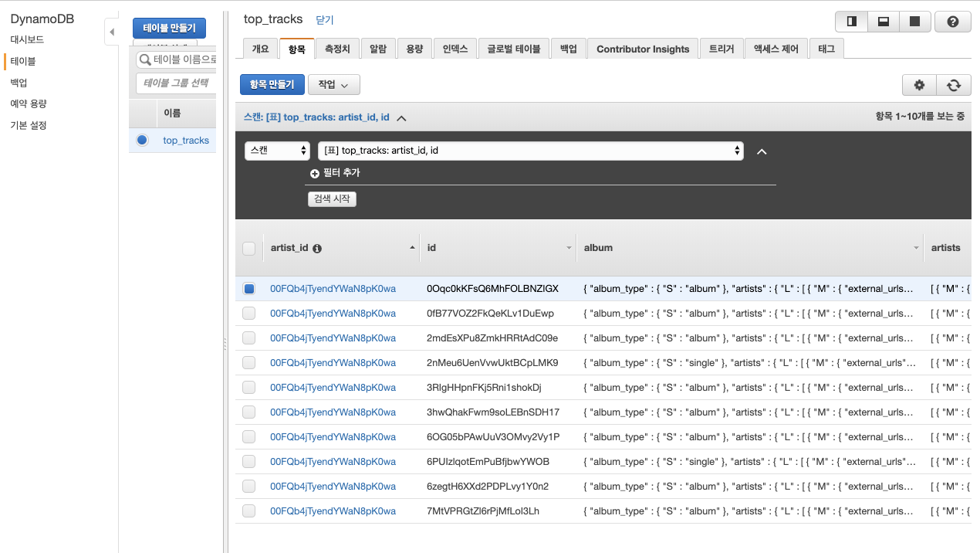Image resolution: width=980 pixels, height=553 pixels.
Task: Open help question mark icon
Action: point(952,22)
